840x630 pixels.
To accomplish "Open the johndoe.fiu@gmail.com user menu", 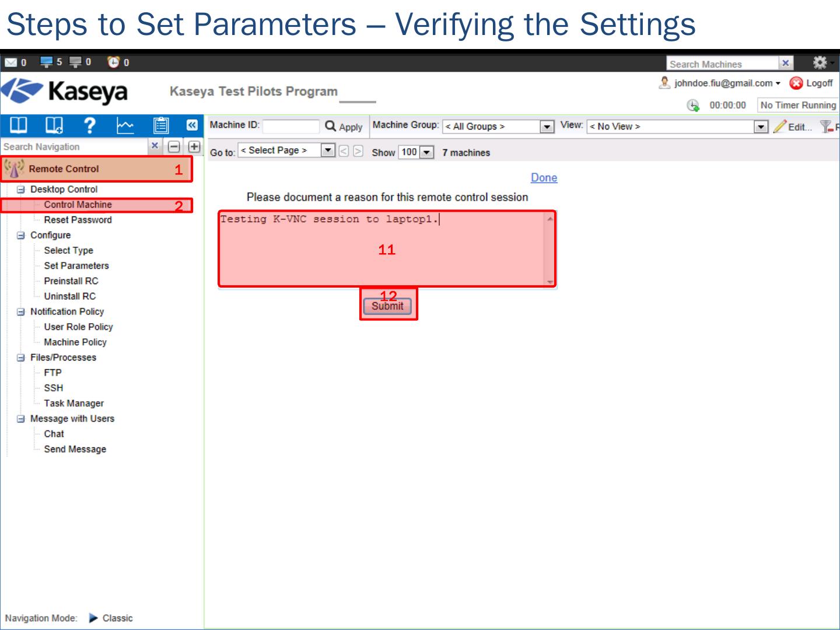I will click(x=727, y=83).
